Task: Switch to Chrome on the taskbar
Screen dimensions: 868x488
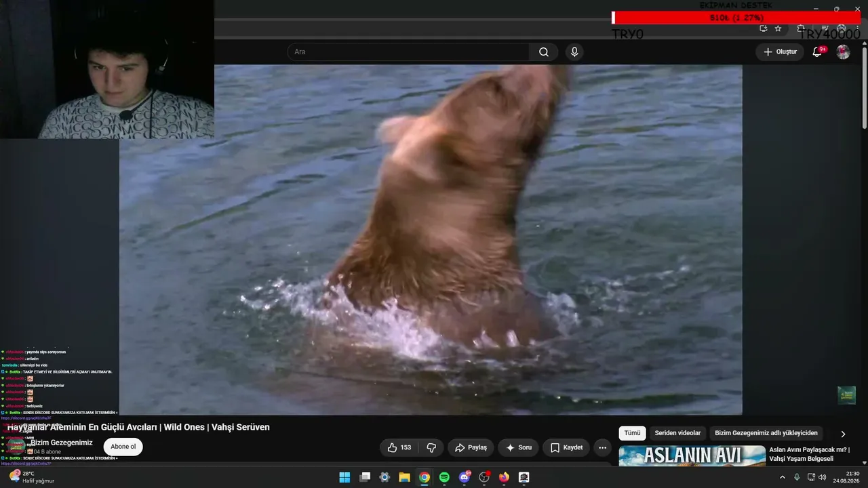Action: 425,477
